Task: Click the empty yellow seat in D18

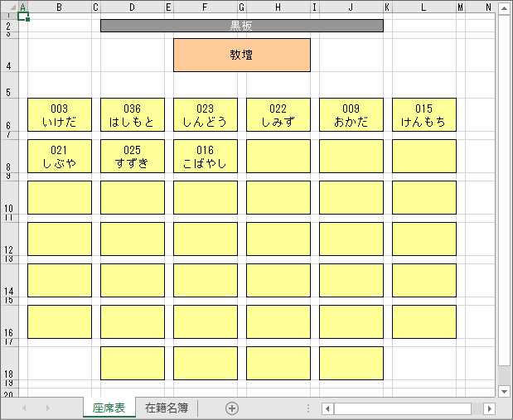Action: coord(132,363)
